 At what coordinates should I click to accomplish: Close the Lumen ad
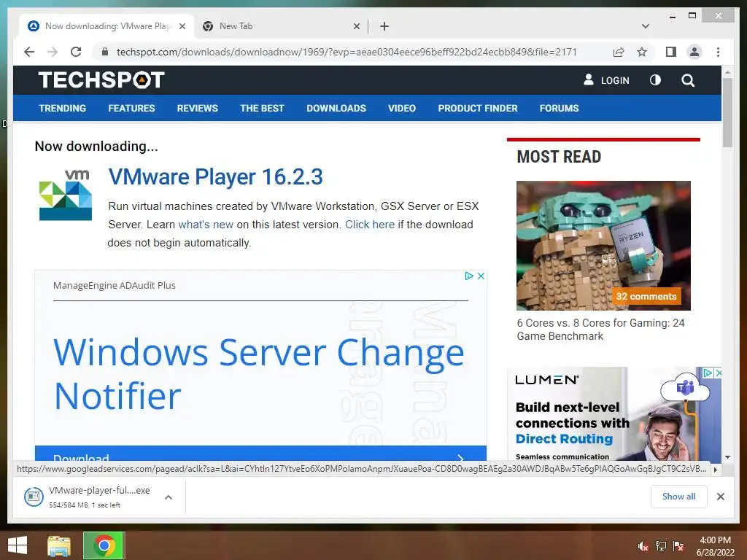tap(719, 373)
